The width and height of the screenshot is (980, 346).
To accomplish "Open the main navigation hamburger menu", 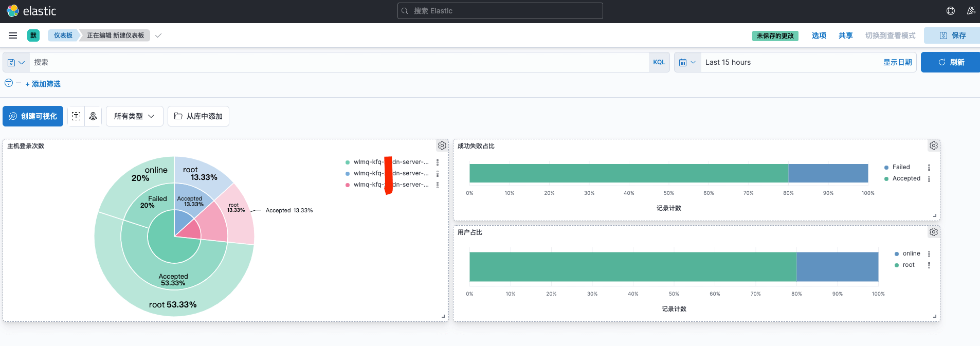I will [x=13, y=35].
